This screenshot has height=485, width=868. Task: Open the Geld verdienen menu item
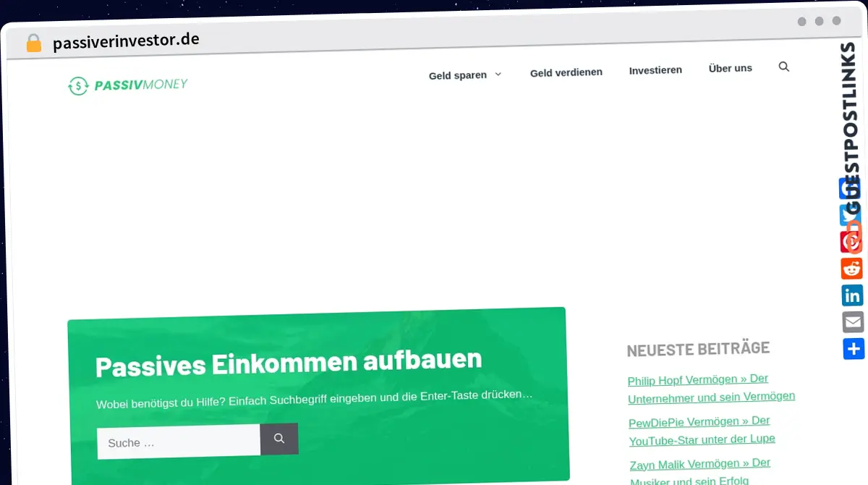click(x=566, y=72)
